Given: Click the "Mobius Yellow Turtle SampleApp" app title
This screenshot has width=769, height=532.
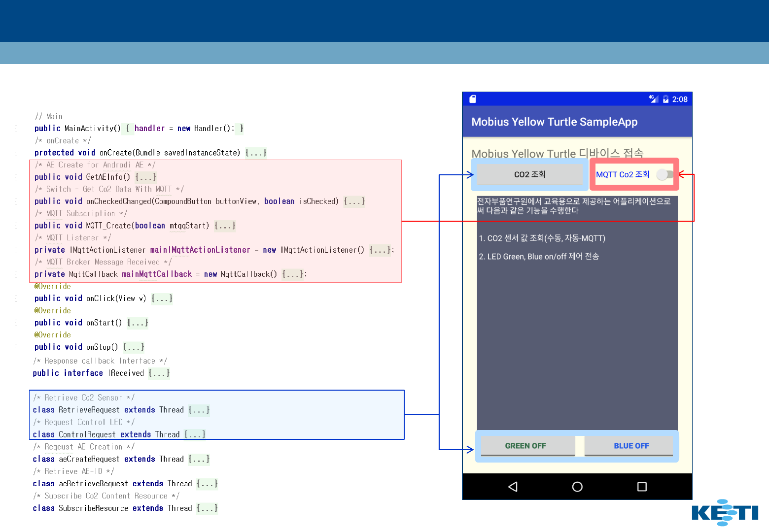Looking at the screenshot, I should [x=555, y=122].
